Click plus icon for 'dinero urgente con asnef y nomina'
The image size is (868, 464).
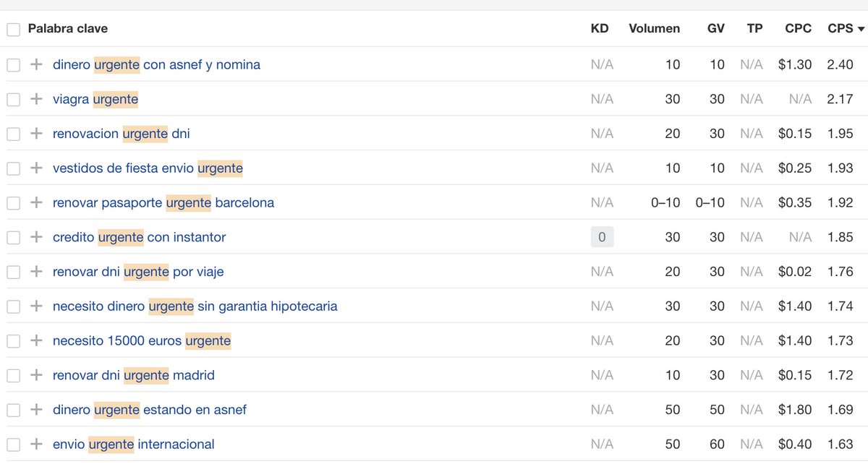[36, 64]
